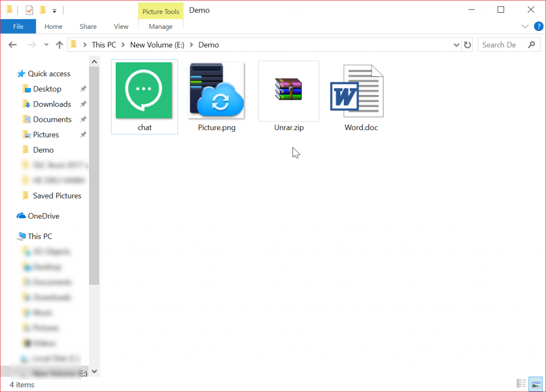Image resolution: width=546 pixels, height=392 pixels.
Task: Switch to large thumbnails view in status bar
Action: click(535, 383)
